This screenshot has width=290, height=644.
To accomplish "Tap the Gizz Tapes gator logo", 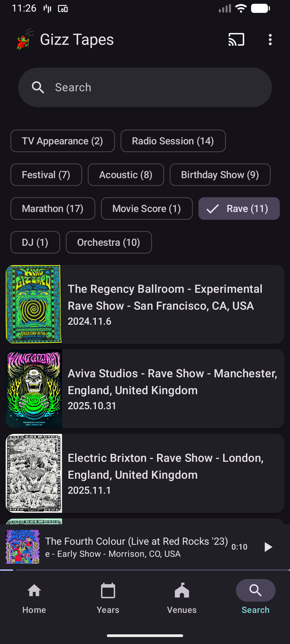I will click(25, 40).
